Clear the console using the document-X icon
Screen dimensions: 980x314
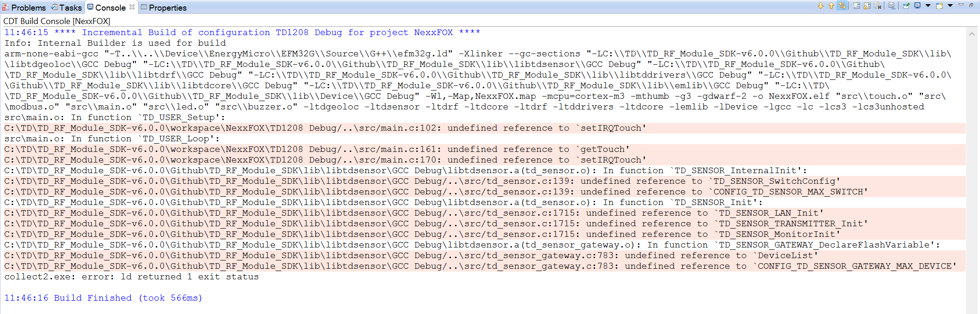877,6
